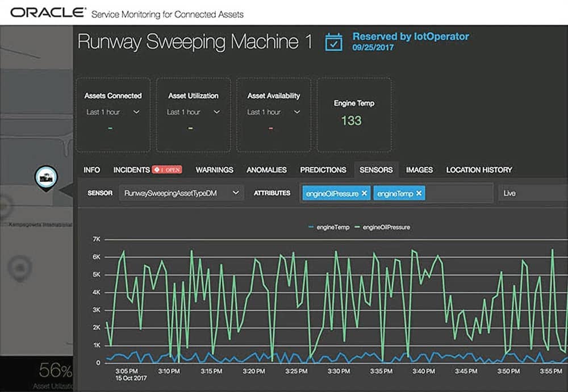The width and height of the screenshot is (568, 392).
Task: Open the LOCATION HISTORY tab
Action: click(x=479, y=170)
